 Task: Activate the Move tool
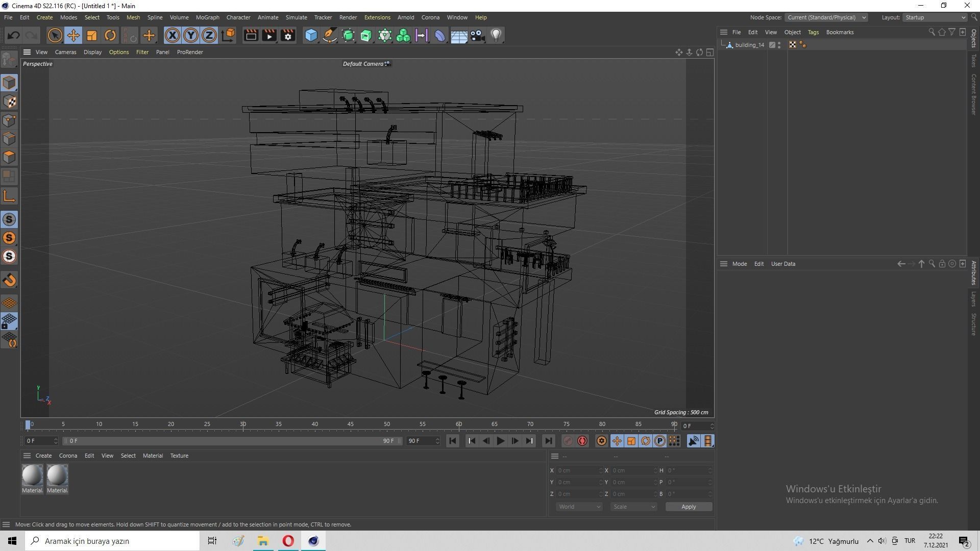click(73, 35)
